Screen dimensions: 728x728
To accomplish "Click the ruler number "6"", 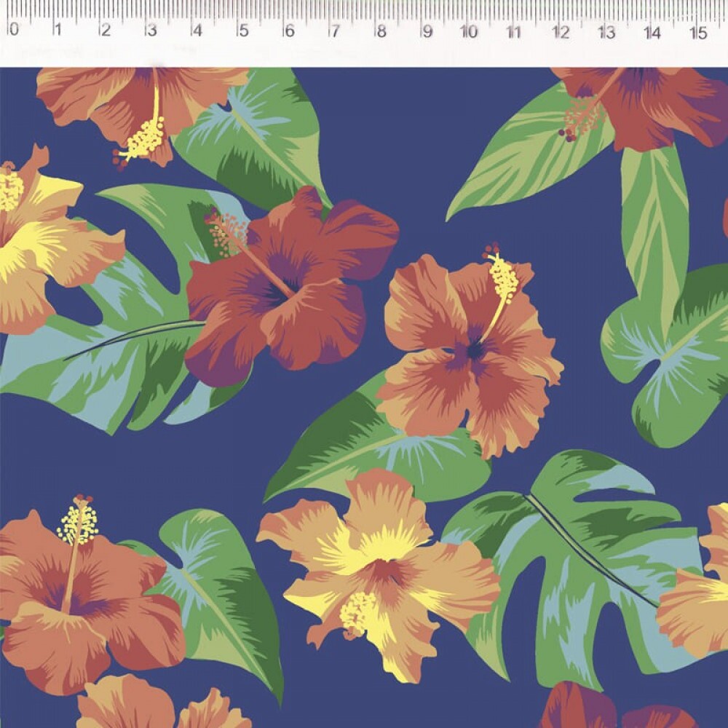I will click(289, 31).
